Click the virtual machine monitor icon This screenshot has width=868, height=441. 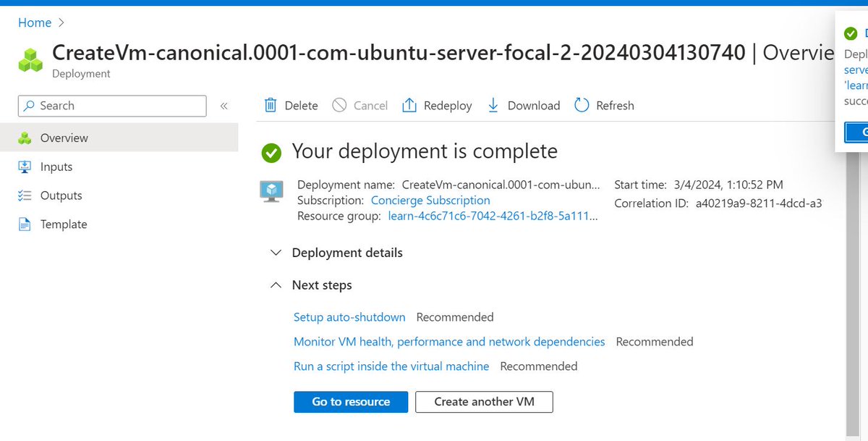(x=271, y=191)
